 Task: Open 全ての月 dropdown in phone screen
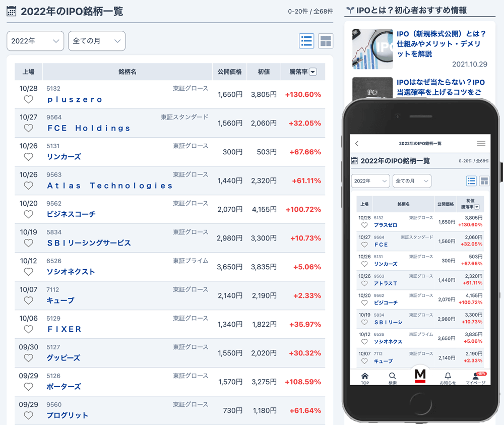[x=412, y=181]
